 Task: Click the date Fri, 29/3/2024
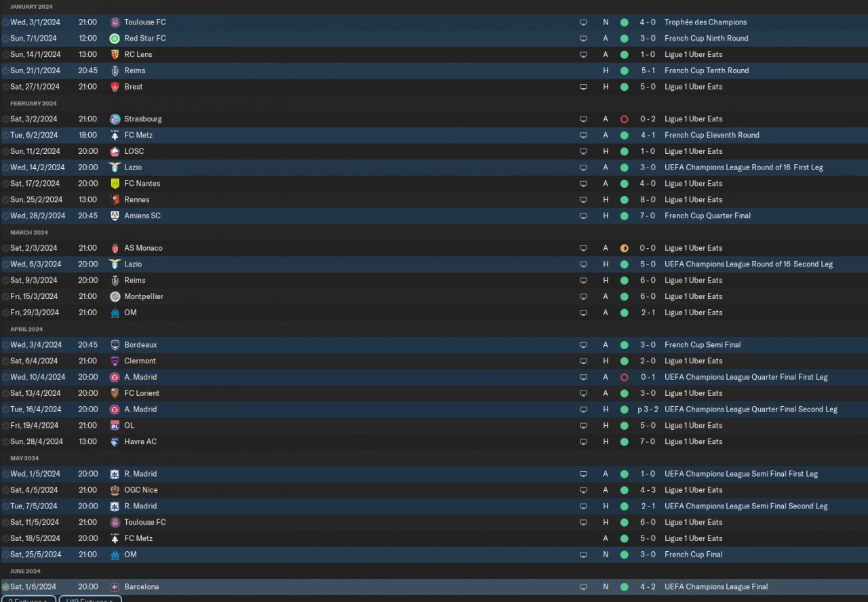35,313
